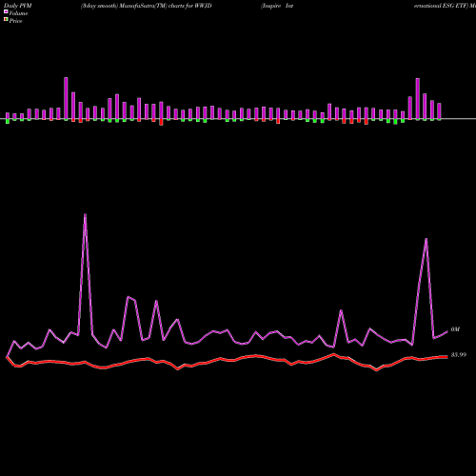This screenshot has height=476, width=476.
Task: Click the green-red Price legend swatch
Action: pos(6,20)
